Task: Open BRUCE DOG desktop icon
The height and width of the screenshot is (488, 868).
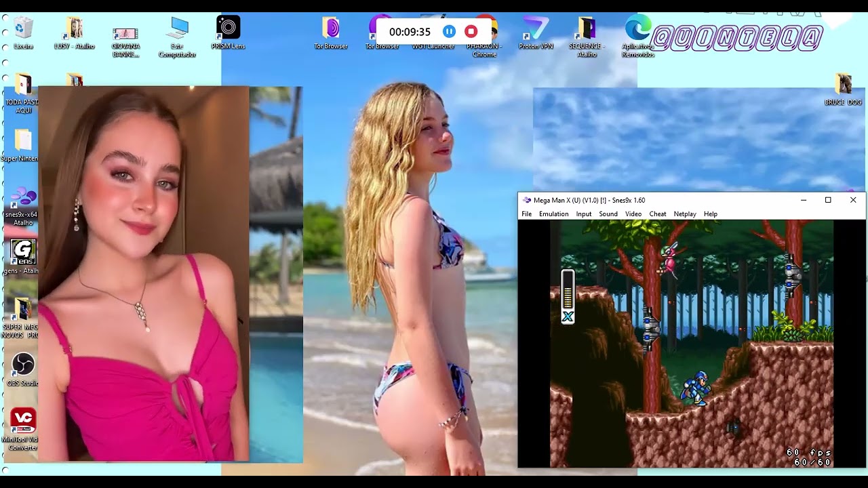Action: 844,89
